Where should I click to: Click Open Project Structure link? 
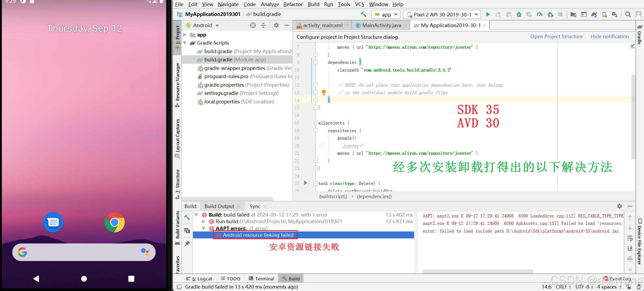tap(556, 37)
